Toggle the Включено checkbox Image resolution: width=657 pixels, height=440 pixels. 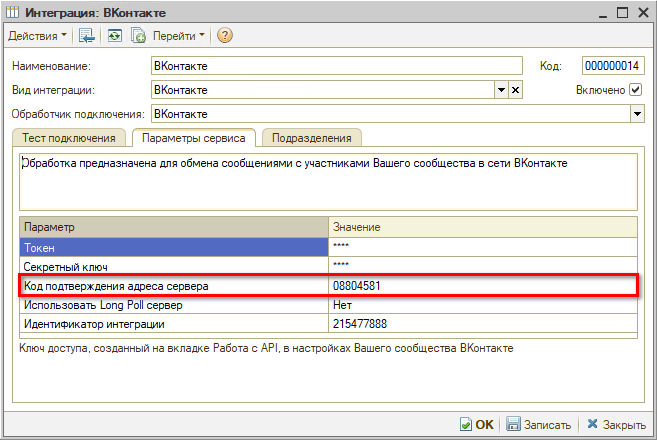[x=636, y=90]
